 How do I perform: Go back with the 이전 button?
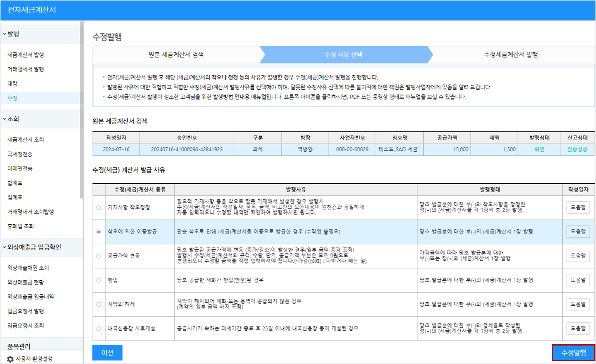[x=107, y=353]
